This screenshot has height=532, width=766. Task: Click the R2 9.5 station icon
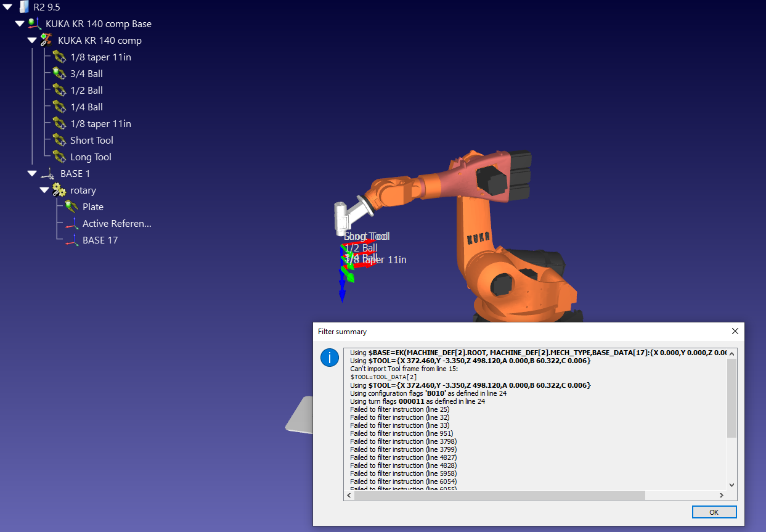23,7
